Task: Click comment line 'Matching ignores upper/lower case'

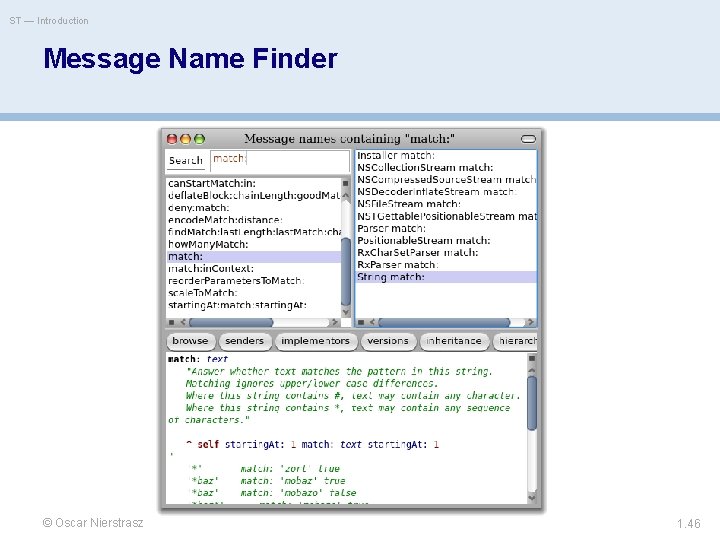Action: tap(312, 383)
